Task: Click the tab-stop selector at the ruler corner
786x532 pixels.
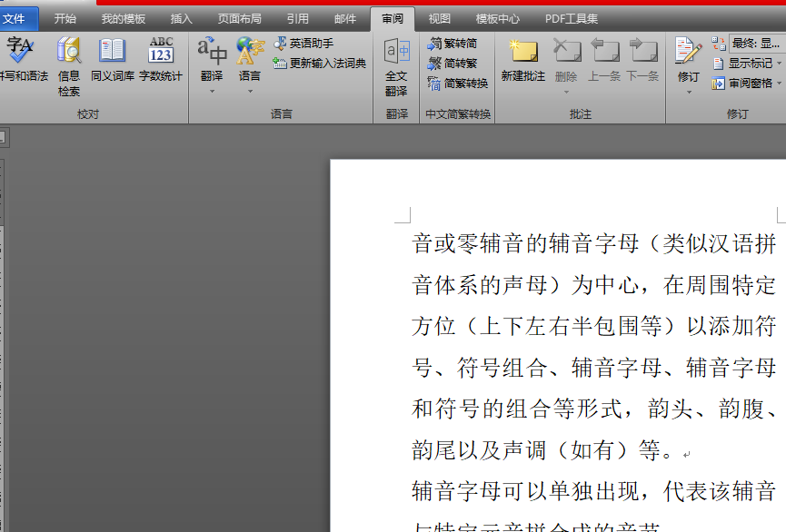Action: click(2, 137)
